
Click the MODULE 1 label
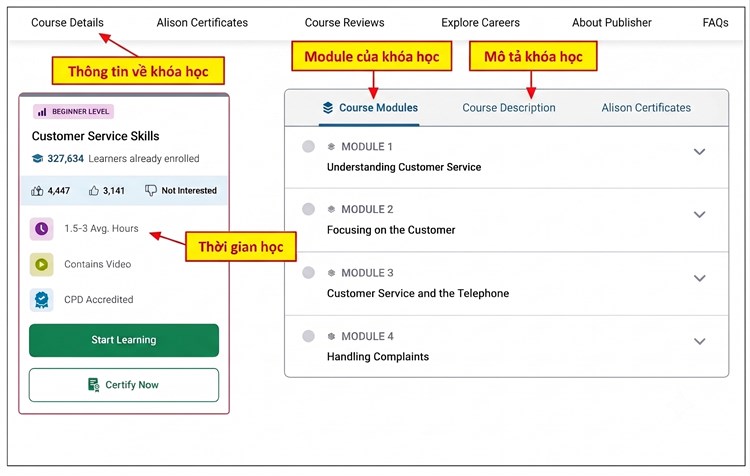(367, 147)
